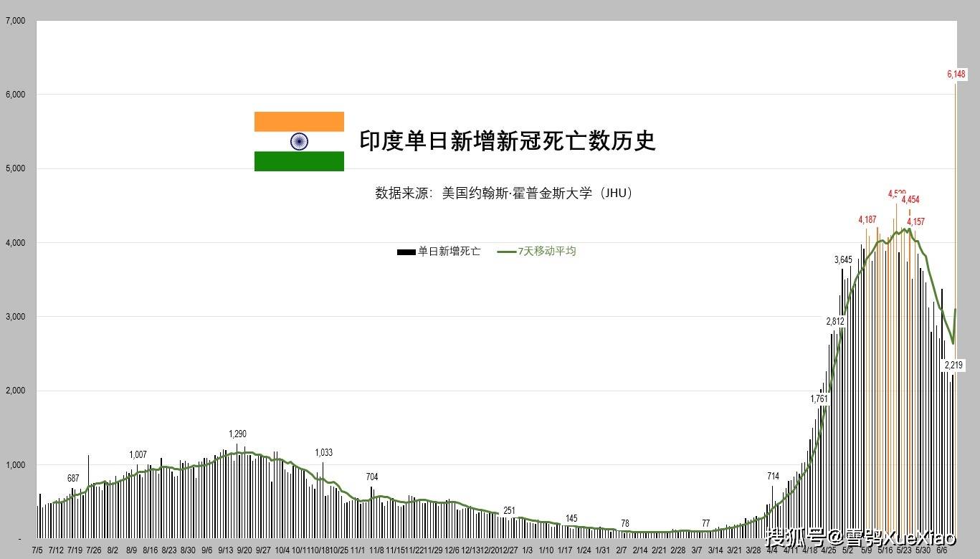Click the 2,000 y-axis label
980x559 pixels.
(15, 391)
